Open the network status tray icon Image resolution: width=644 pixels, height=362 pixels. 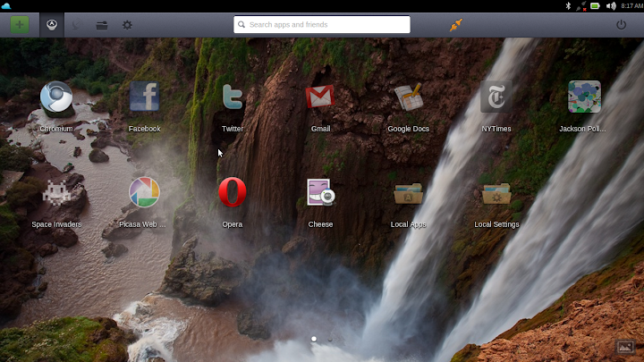pos(581,5)
